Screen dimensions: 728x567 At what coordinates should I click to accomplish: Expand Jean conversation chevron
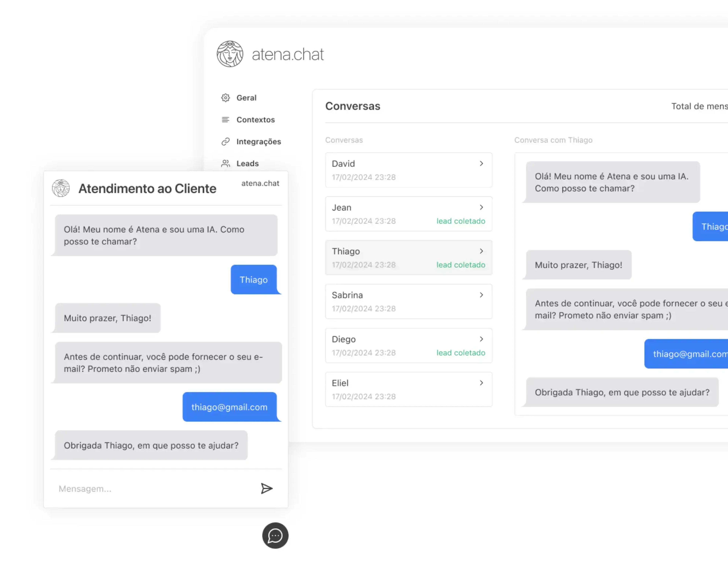481,207
